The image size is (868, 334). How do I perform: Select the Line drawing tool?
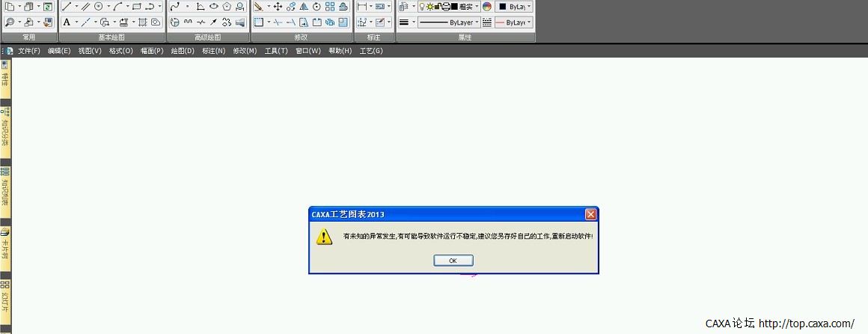point(67,7)
